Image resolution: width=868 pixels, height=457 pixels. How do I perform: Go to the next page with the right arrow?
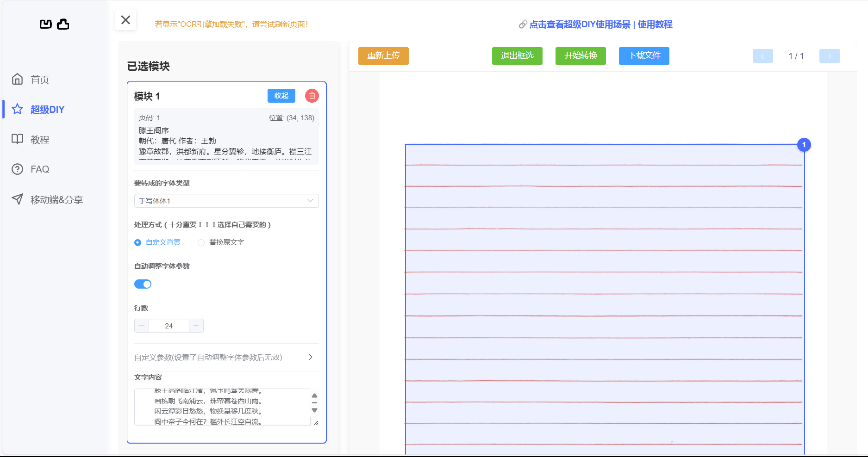[x=830, y=56]
